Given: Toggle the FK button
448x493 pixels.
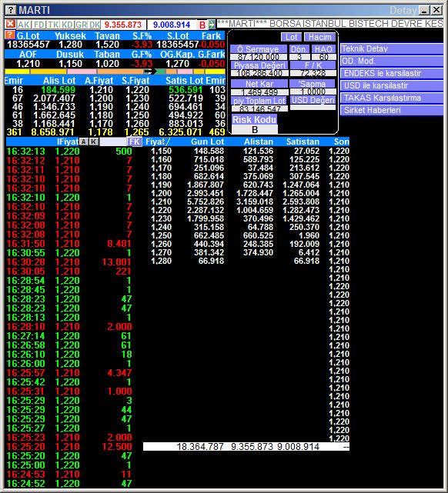Looking at the screenshot, I should (x=135, y=142).
